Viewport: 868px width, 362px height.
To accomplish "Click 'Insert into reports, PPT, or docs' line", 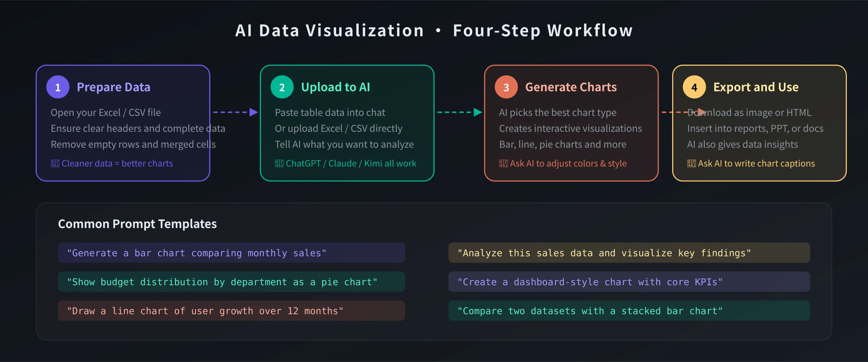I will 756,129.
